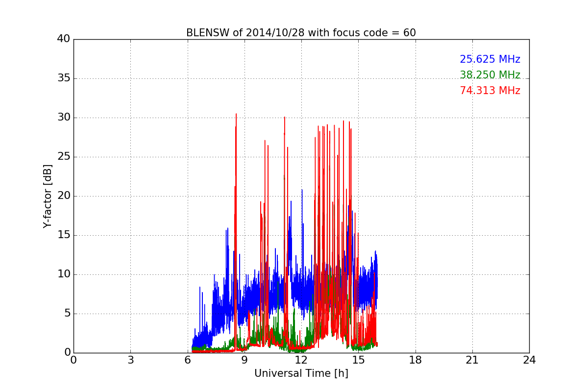Click y-axis tick label '15'

click(x=64, y=235)
